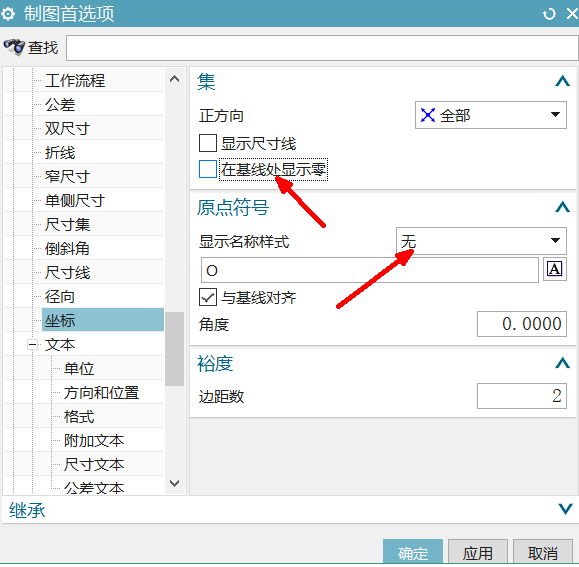
Task: Click the tree scroll up arrow
Action: point(174,79)
